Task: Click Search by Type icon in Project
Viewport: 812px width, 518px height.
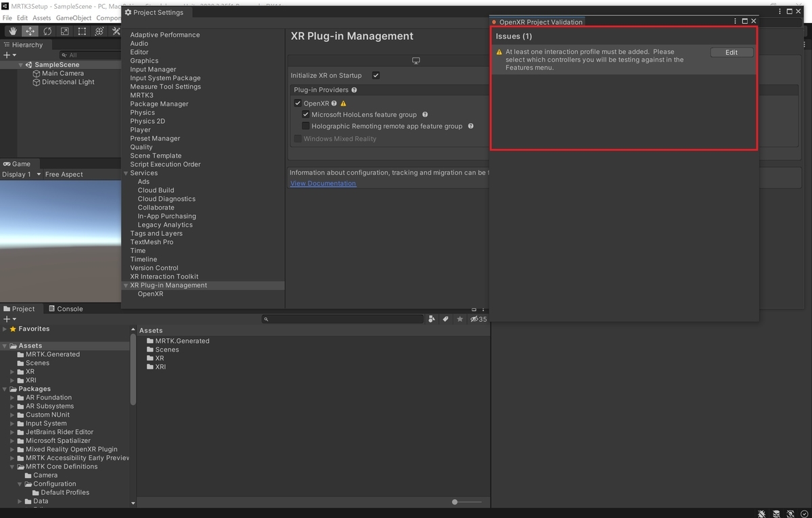Action: click(432, 319)
